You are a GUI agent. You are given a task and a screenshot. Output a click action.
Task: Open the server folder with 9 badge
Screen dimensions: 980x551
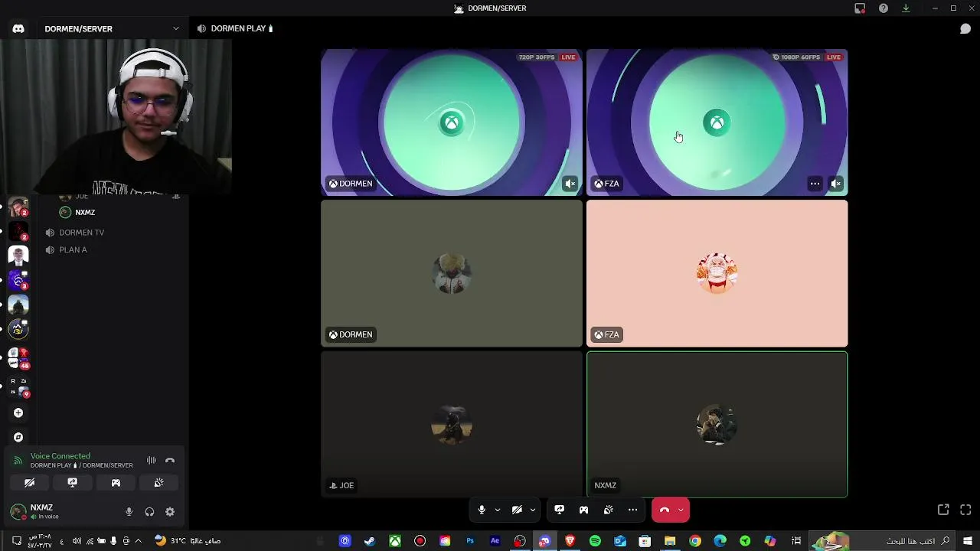[x=18, y=388]
